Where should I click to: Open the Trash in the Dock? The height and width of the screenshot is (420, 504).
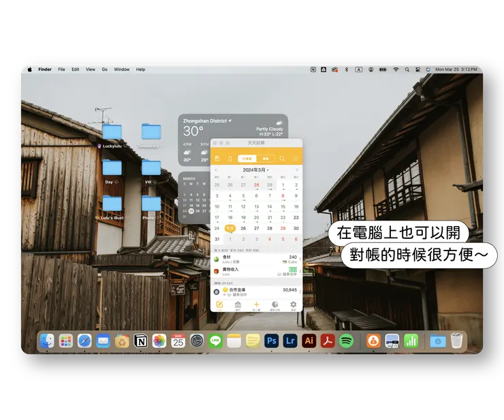[x=456, y=341]
